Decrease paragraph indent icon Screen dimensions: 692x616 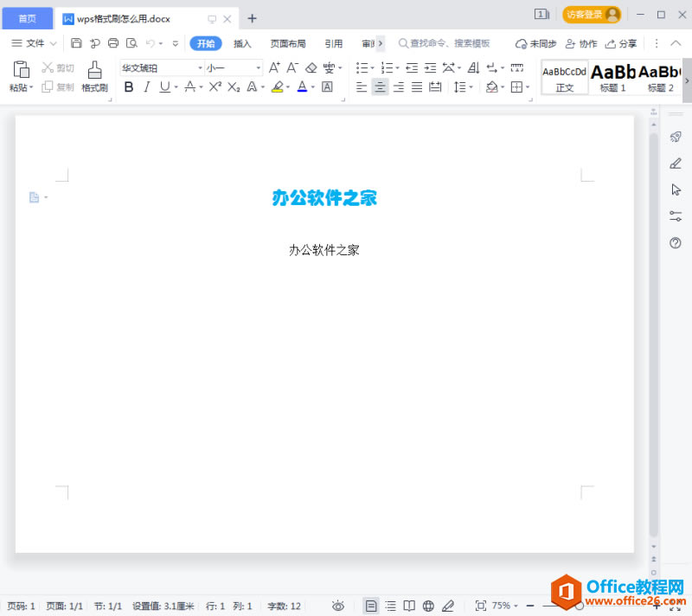pyautogui.click(x=412, y=68)
